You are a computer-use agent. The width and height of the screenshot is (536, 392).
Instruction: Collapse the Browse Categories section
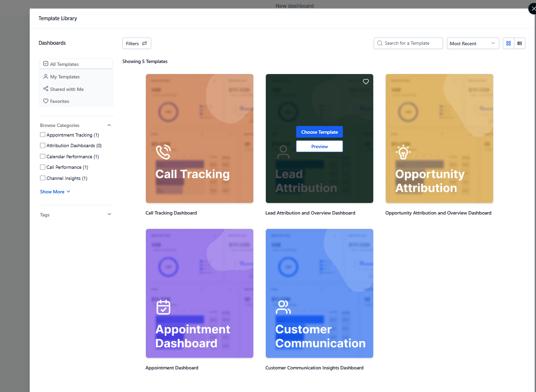pos(109,126)
